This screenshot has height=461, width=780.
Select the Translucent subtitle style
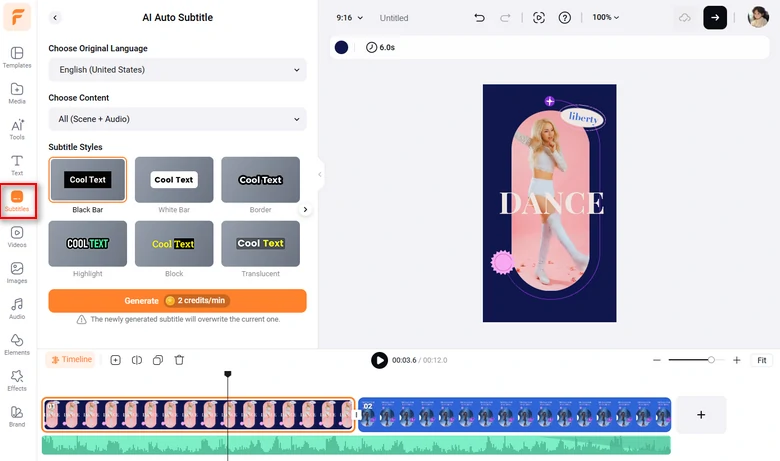[x=261, y=244]
